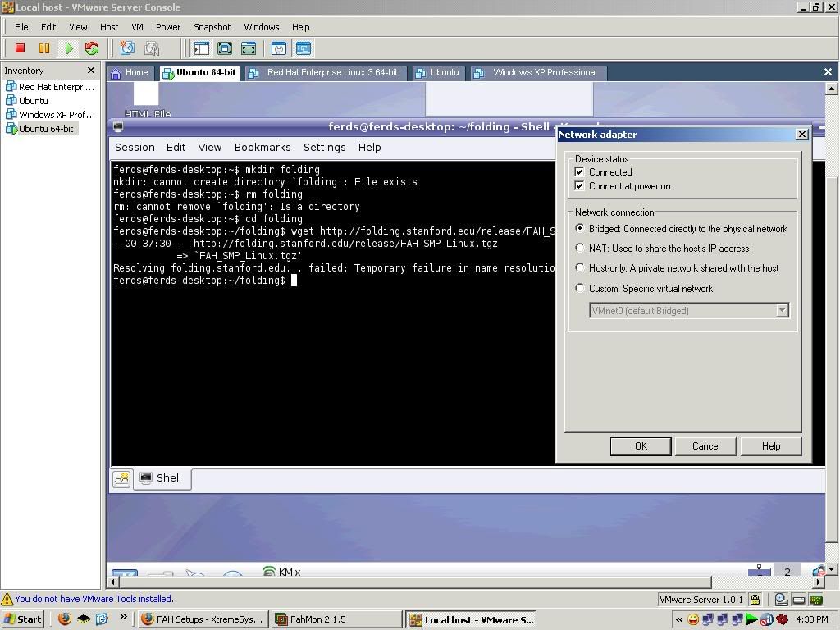Expand the Quick Launch overflow chevron

coord(124,617)
